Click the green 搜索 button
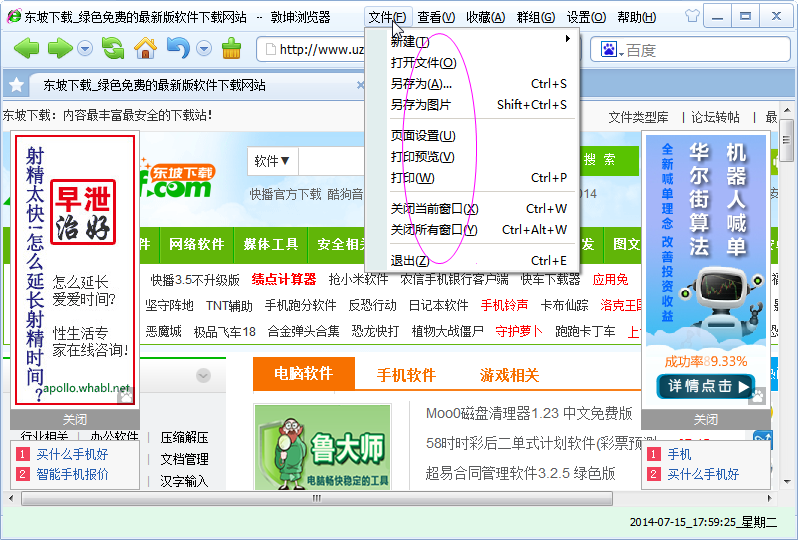The width and height of the screenshot is (798, 540). 609,160
